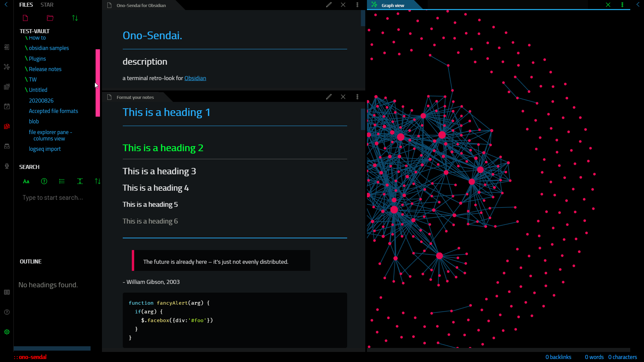Screen dimensions: 644x362
Task: Toggle explain search term option
Action: 44,181
